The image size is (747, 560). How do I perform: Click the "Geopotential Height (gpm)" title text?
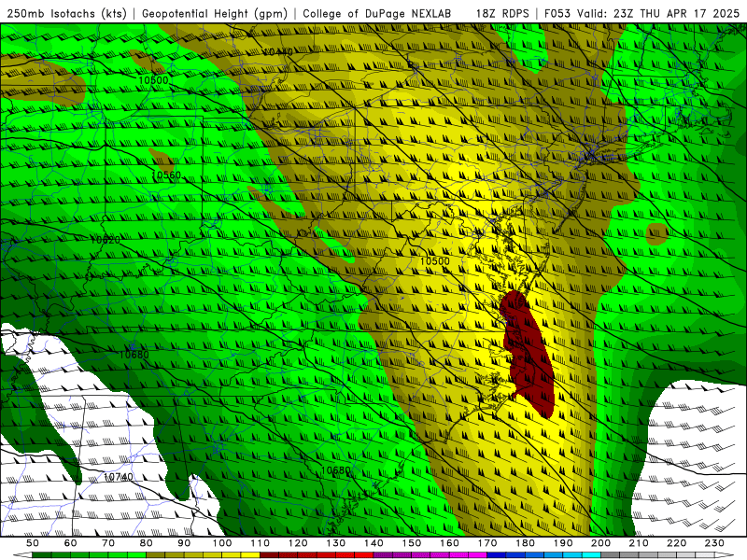click(215, 13)
